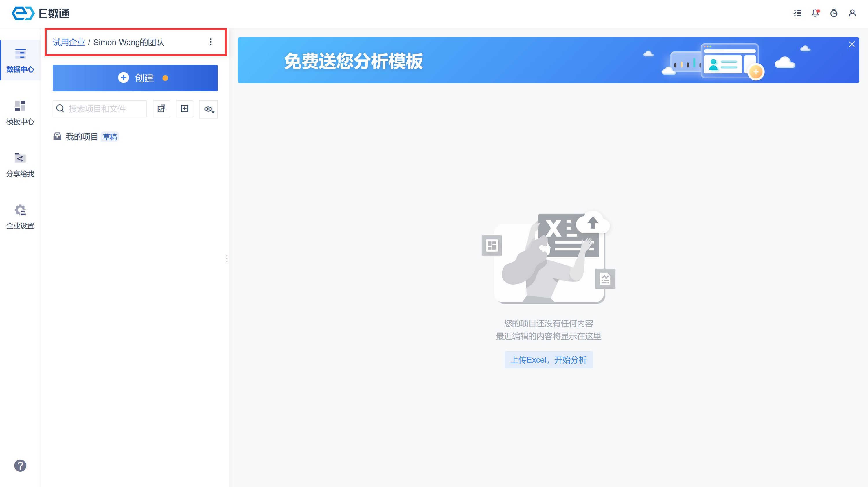Open 分享给我 sidebar tab
The width and height of the screenshot is (868, 487).
pyautogui.click(x=20, y=165)
